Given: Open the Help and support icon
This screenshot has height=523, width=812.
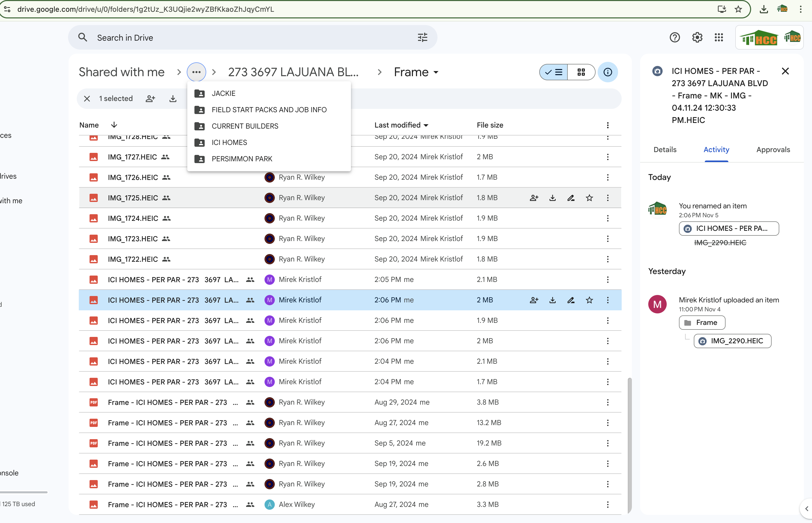Looking at the screenshot, I should point(675,37).
